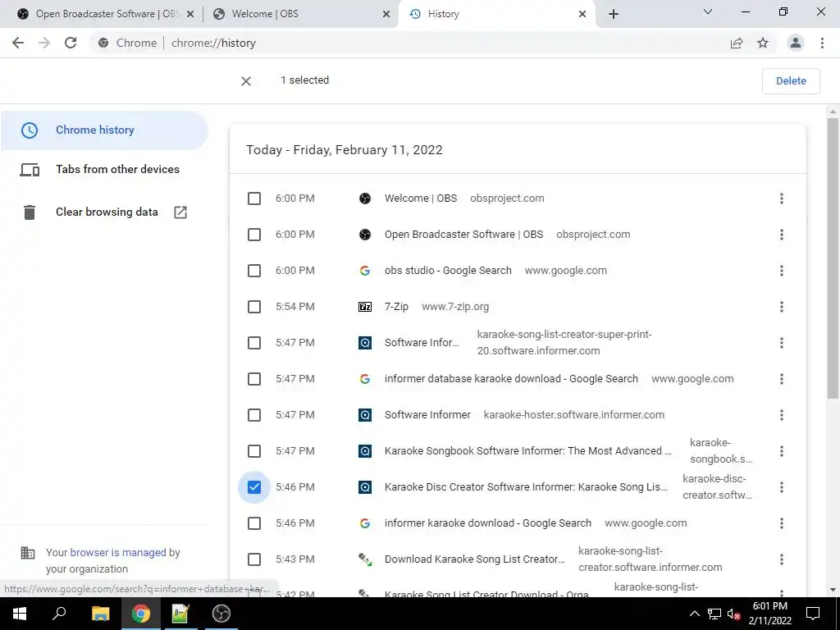Check the karaoke-hoster Software Informer entry

(x=254, y=415)
